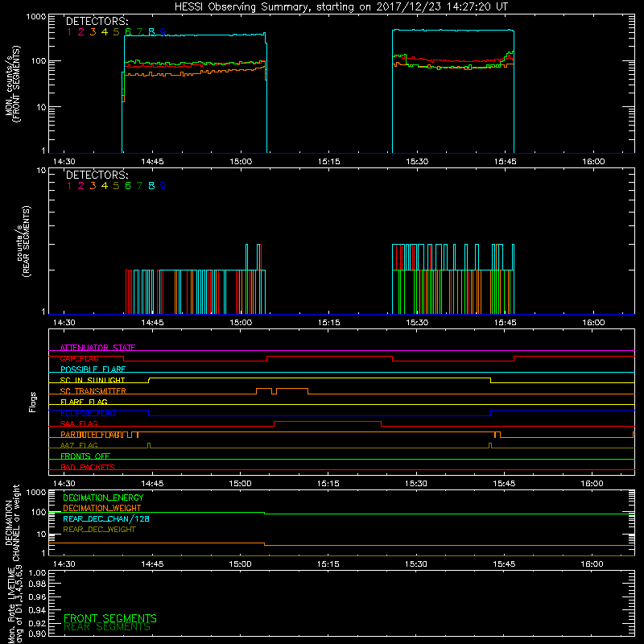The image size is (644, 644).
Task: Click the MON. counts/s FRONT SEGMENTS axis label
Action: [12, 84]
